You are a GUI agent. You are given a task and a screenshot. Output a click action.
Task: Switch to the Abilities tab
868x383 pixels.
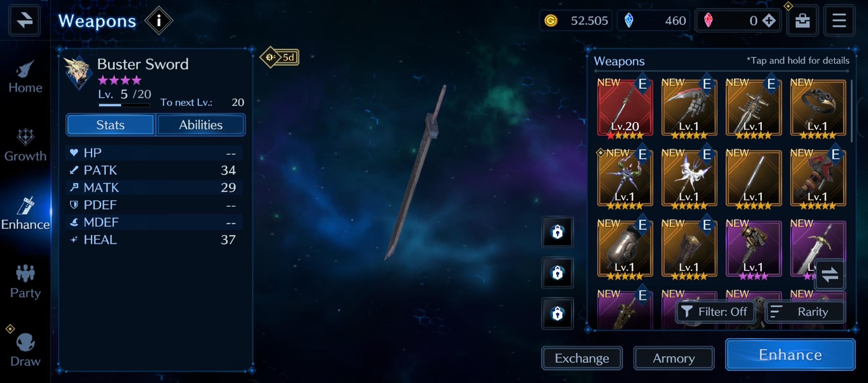(201, 125)
